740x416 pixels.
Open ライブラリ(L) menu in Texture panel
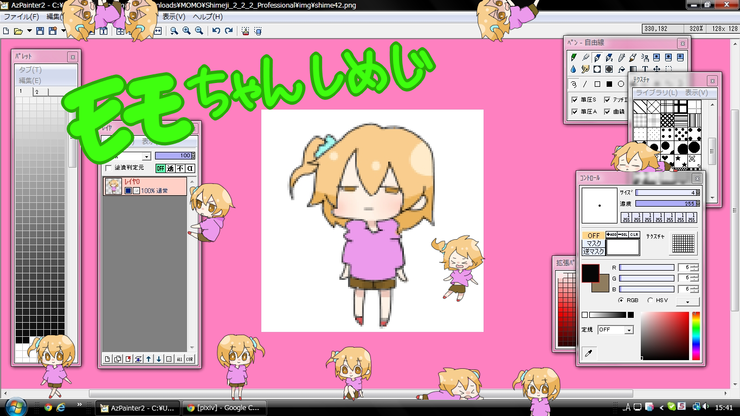pos(657,93)
